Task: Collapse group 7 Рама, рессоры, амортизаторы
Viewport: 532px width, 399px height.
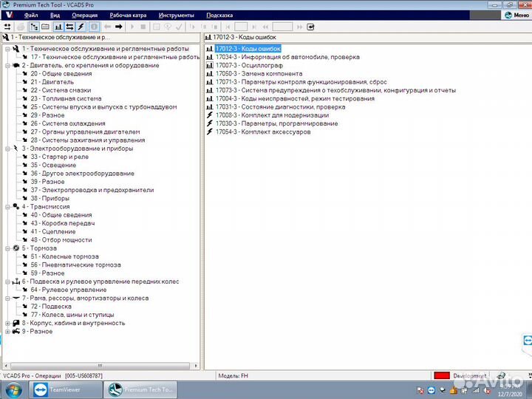Action: click(7, 299)
